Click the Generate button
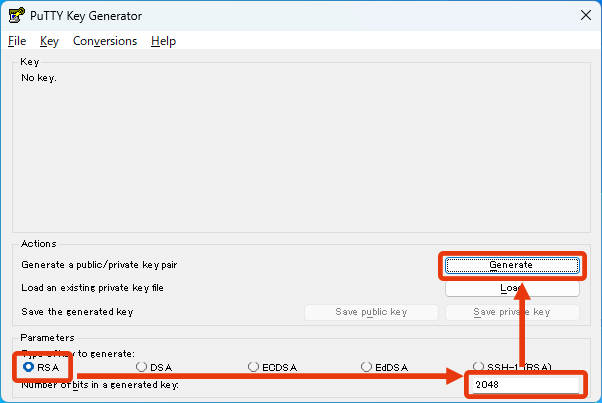 [512, 265]
